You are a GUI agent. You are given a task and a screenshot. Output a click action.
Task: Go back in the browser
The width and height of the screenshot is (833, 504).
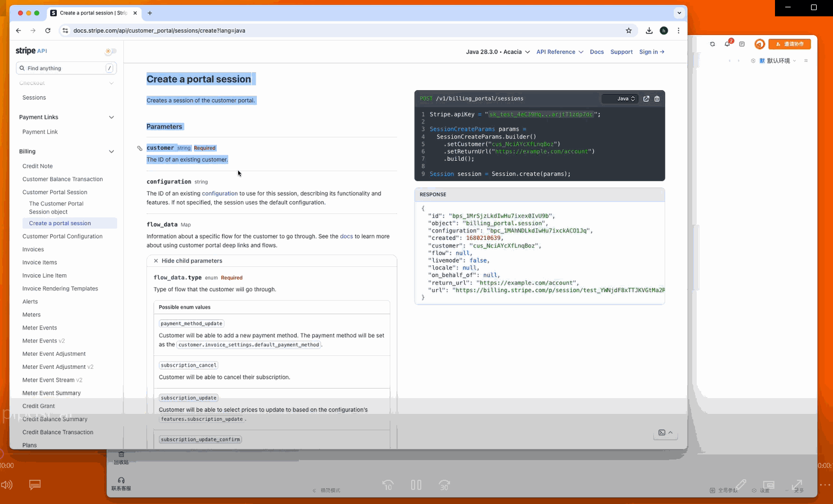(19, 30)
